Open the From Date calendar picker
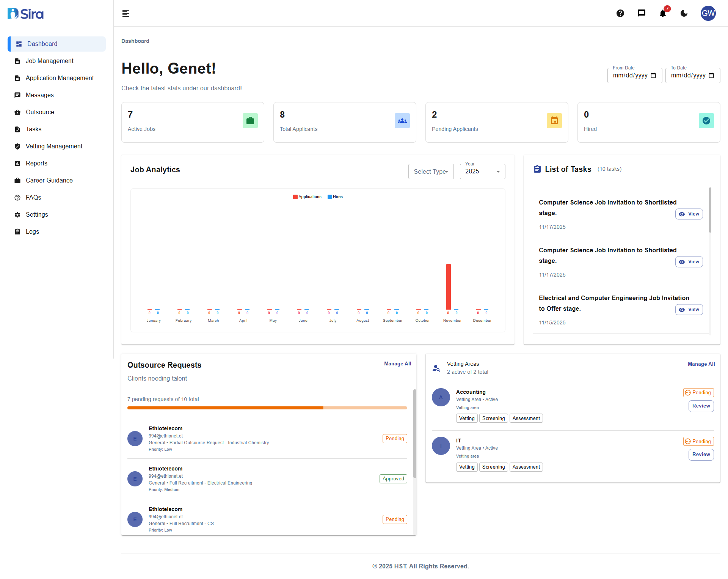 tap(653, 76)
